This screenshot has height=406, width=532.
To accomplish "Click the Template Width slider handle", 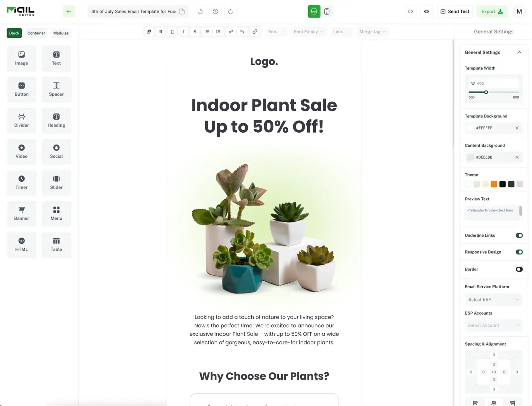I will point(486,92).
